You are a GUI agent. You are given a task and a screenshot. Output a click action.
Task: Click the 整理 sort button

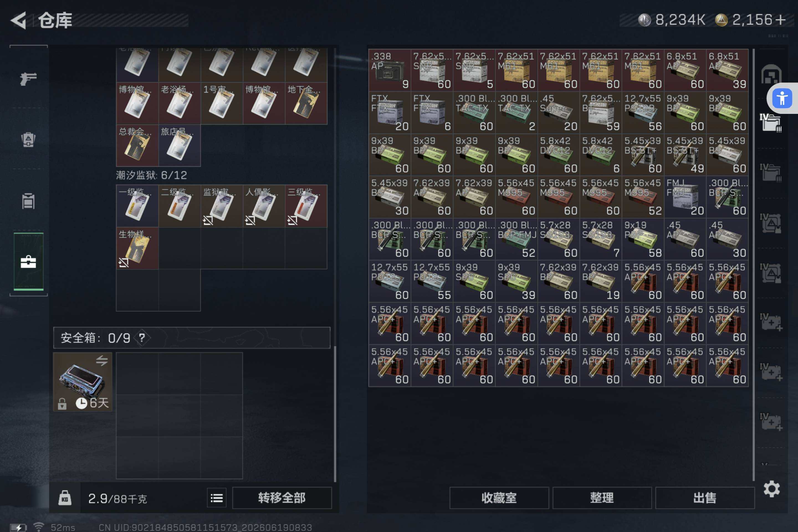tap(602, 498)
